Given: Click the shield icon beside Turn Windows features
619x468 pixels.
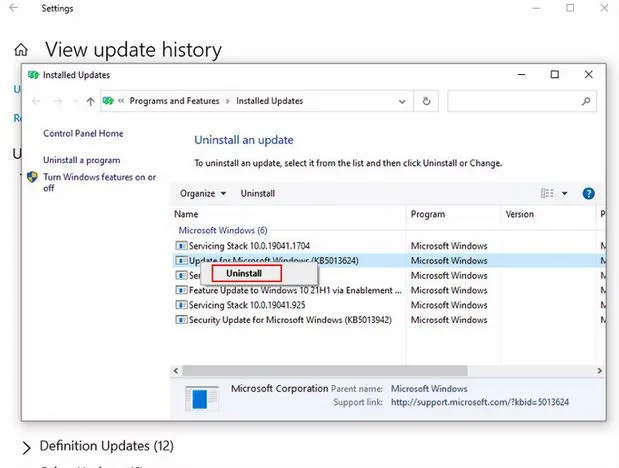Looking at the screenshot, I should tap(32, 177).
